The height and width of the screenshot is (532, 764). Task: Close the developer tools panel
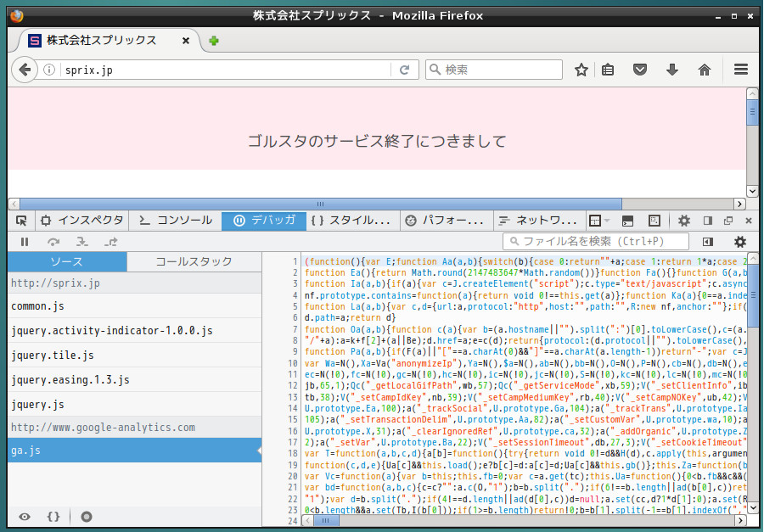coord(749,221)
